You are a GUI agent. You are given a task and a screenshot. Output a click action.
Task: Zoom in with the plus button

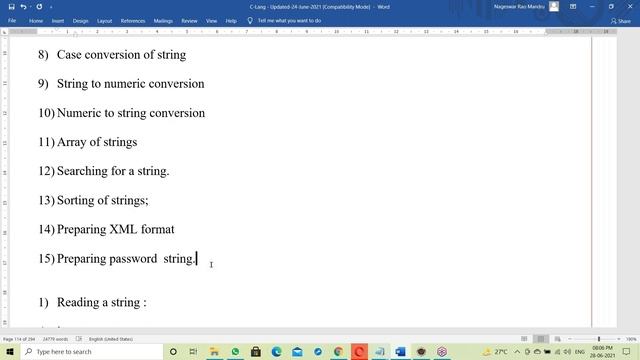pos(619,339)
